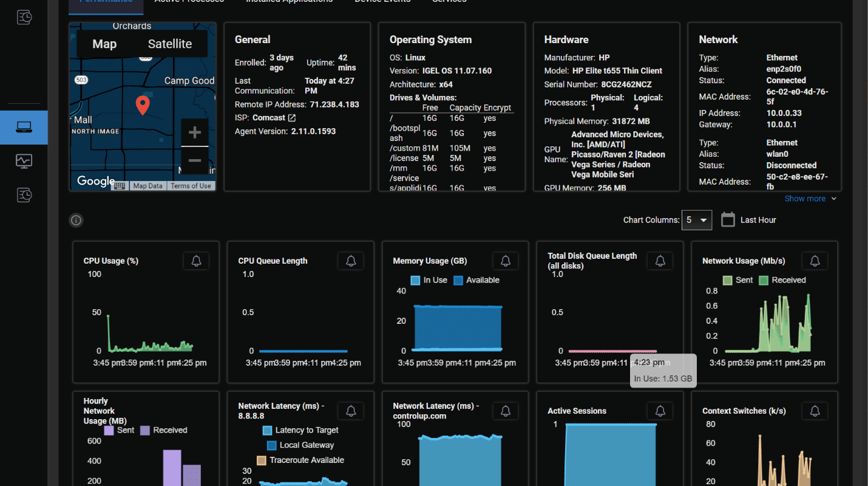
Task: Click the Remote IP Address 71.238.4.183
Action: 334,104
